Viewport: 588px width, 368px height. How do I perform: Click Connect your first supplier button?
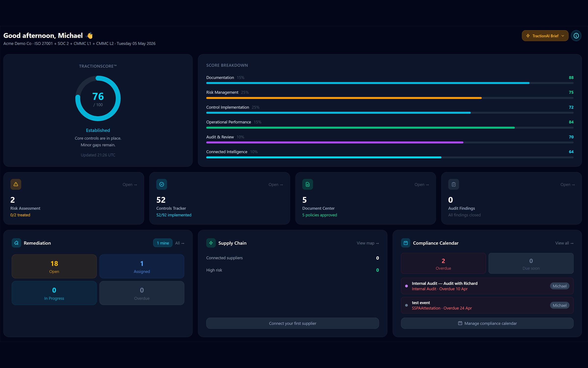[293, 323]
